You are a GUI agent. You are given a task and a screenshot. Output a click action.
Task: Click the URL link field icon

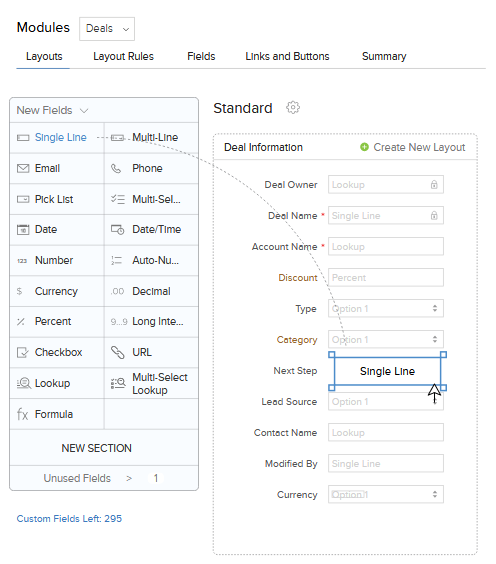coord(118,352)
